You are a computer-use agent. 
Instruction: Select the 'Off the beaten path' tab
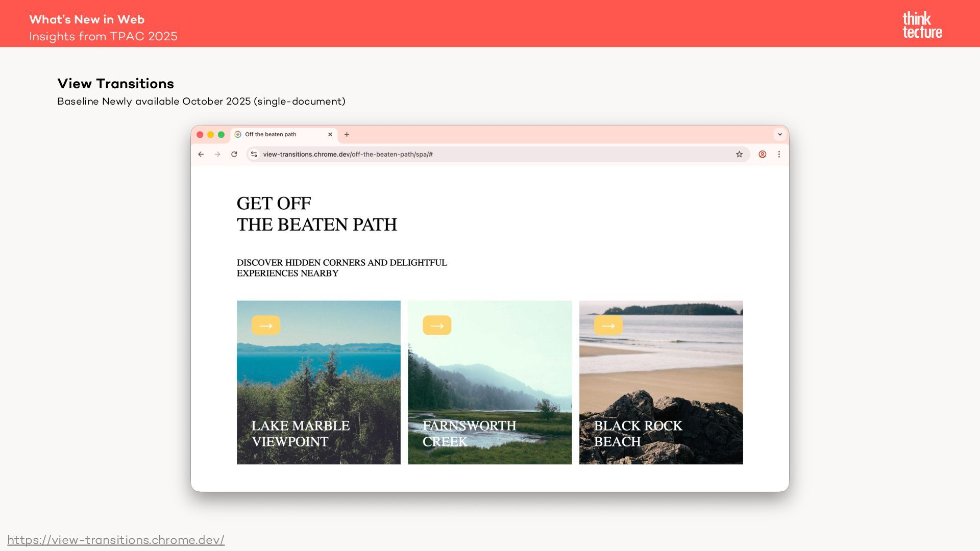pyautogui.click(x=276, y=135)
